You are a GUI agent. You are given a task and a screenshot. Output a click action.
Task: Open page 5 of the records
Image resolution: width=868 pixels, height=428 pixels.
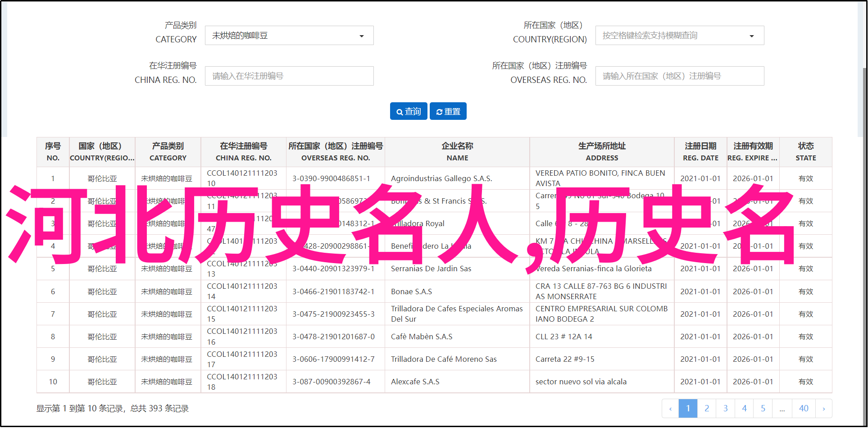tap(763, 409)
